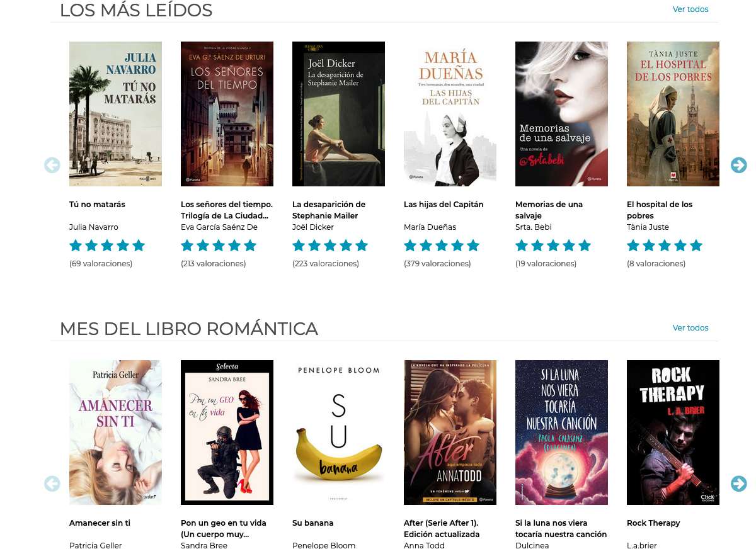Click star rating of Tú no matarás
Image resolution: width=756 pixels, height=549 pixels.
click(107, 246)
